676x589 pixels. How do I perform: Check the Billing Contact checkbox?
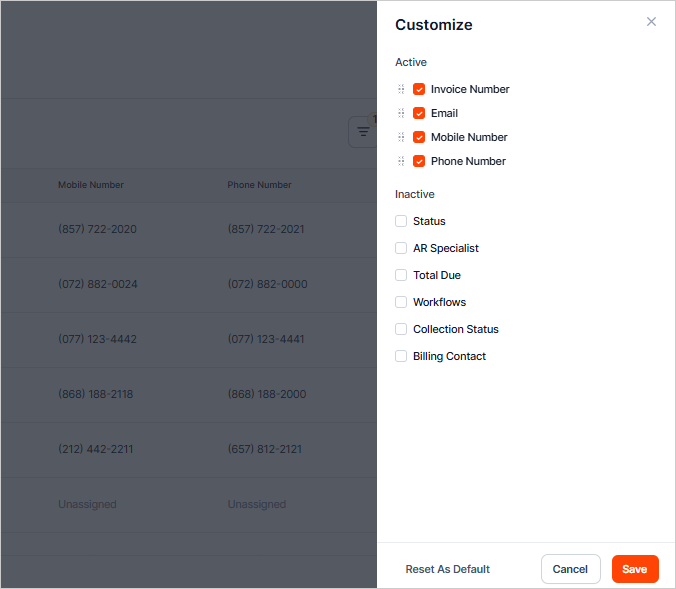[x=401, y=356]
